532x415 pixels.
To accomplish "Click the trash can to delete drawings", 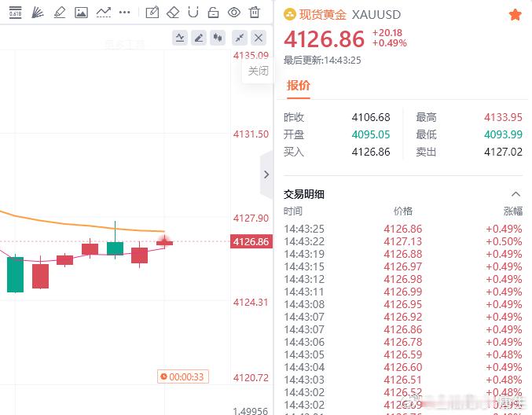I will pyautogui.click(x=255, y=13).
